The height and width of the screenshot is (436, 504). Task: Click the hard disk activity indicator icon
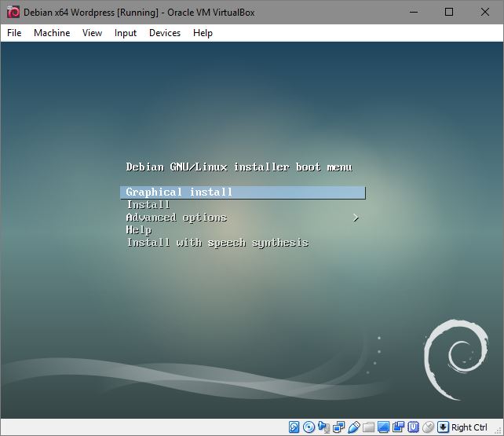click(294, 427)
